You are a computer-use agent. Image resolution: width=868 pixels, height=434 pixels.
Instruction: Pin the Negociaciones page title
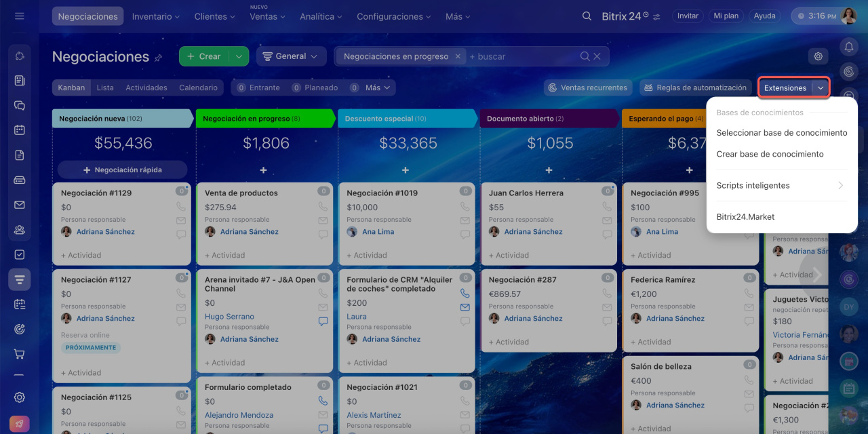pos(159,58)
